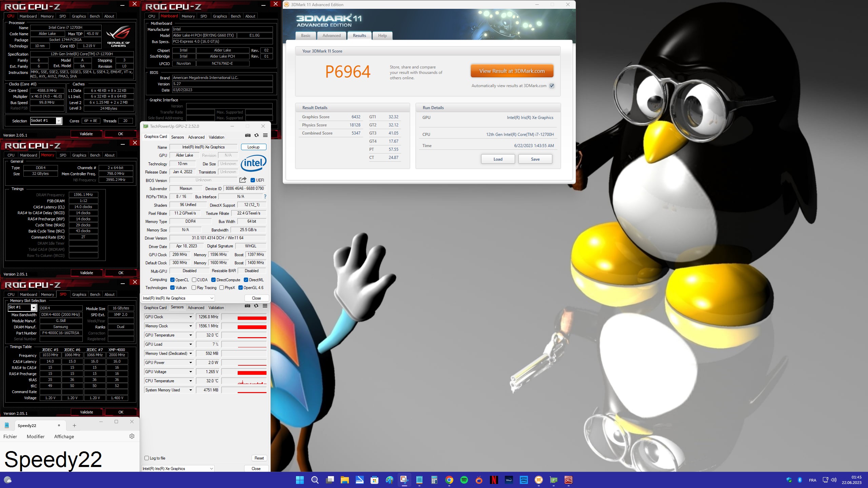Open Google Chrome from taskbar
868x488 pixels.
449,480
